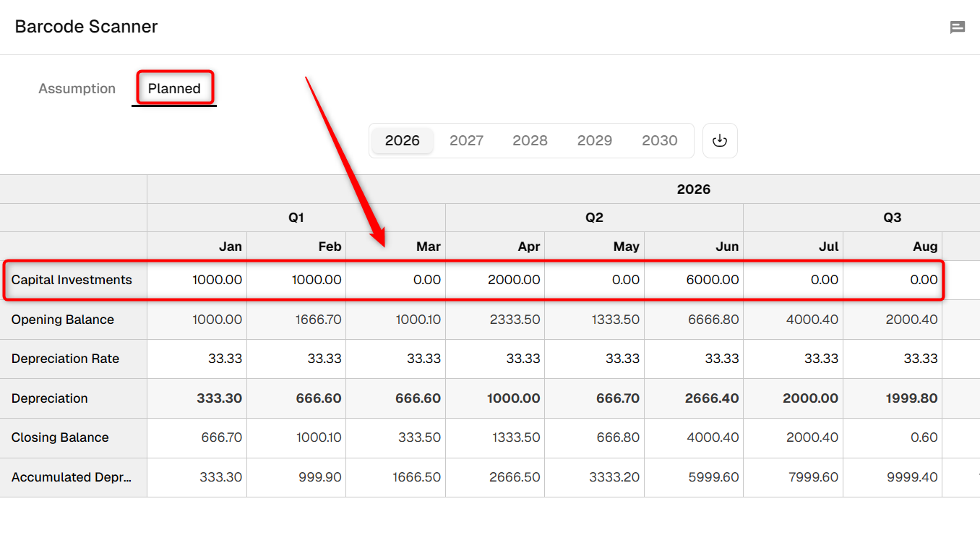Click Accumulated Depreciation value 1666.50

tap(417, 477)
